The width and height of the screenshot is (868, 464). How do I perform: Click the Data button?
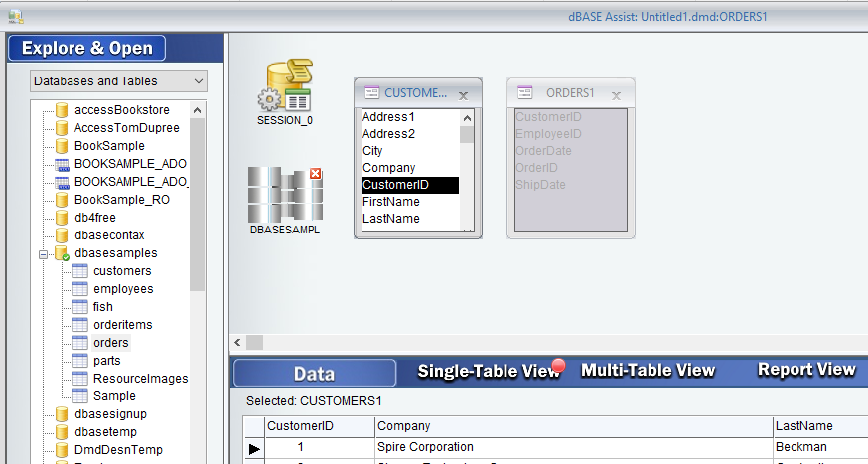tap(314, 374)
